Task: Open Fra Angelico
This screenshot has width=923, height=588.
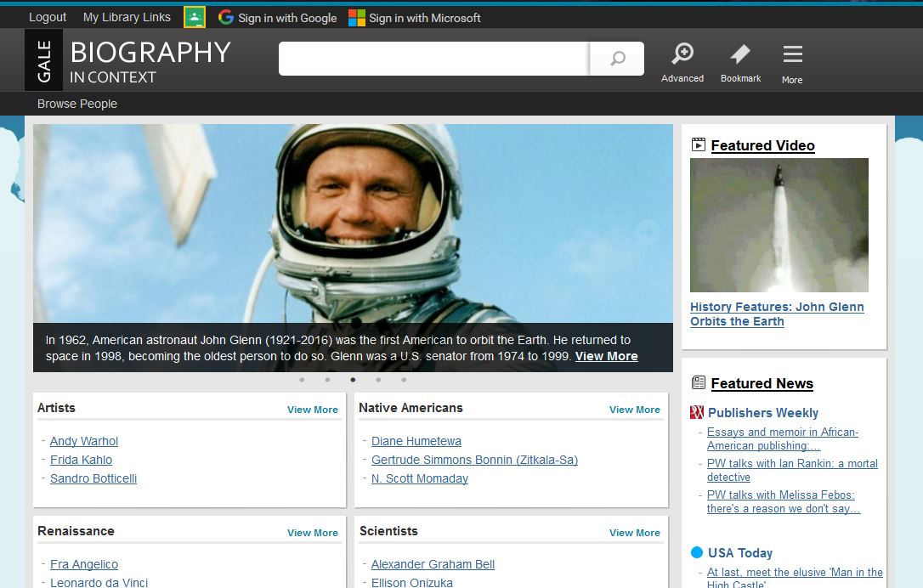Action: pyautogui.click(x=84, y=564)
